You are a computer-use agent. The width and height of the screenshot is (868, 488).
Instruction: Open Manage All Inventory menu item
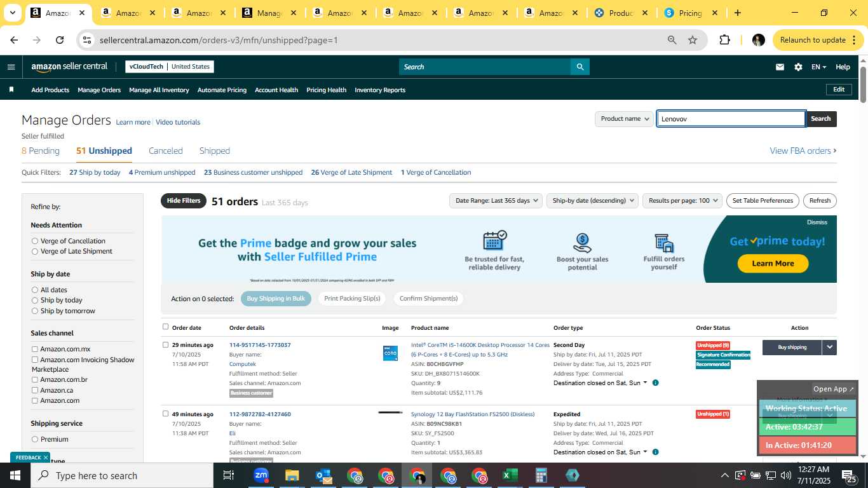pos(159,90)
